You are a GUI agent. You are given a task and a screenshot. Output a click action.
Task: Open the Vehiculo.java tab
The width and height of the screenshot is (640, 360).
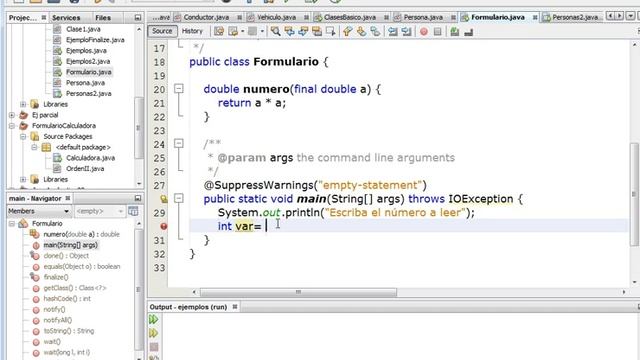click(276, 17)
